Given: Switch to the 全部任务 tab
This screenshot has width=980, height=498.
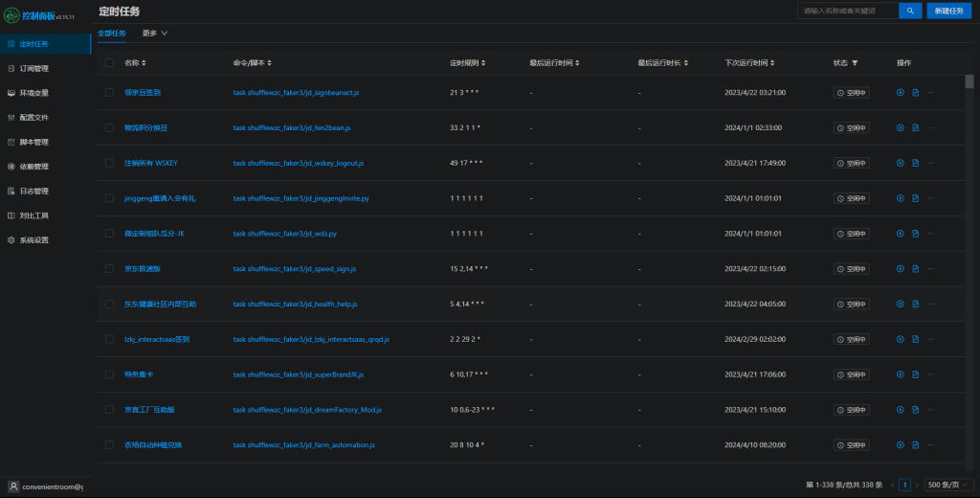Looking at the screenshot, I should click(112, 33).
